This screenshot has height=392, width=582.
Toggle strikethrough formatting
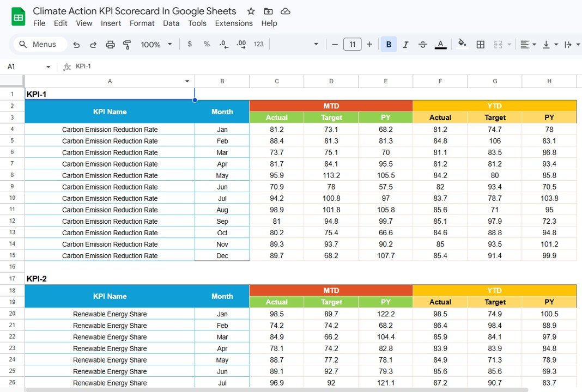point(423,44)
